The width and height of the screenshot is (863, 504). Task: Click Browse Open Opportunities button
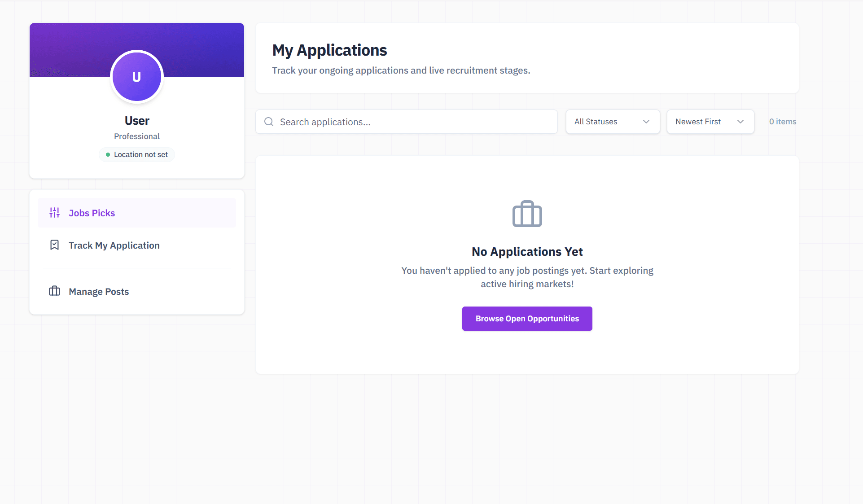tap(527, 319)
